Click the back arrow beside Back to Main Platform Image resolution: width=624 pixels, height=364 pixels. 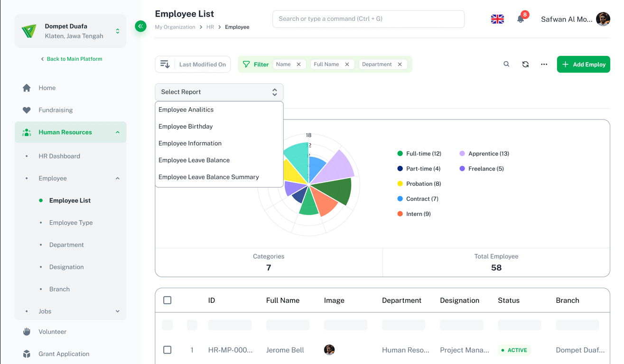[x=42, y=59]
